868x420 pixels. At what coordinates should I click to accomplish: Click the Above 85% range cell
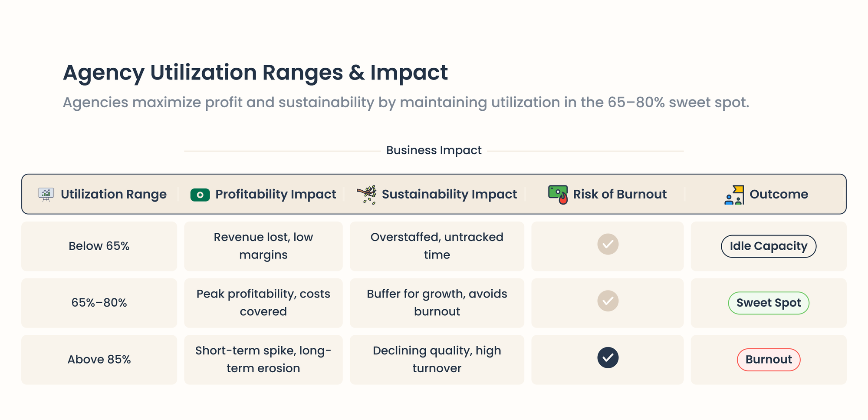tap(99, 360)
